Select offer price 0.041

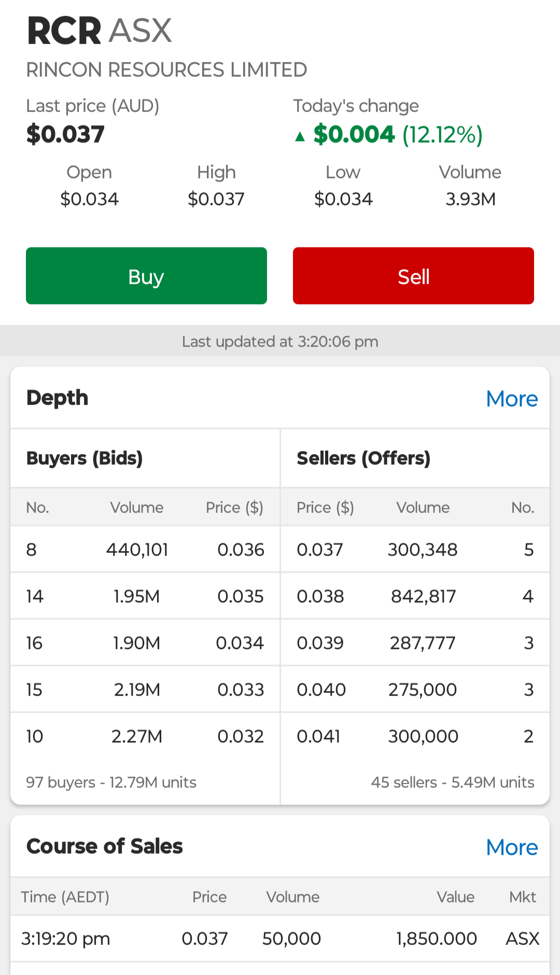318,736
